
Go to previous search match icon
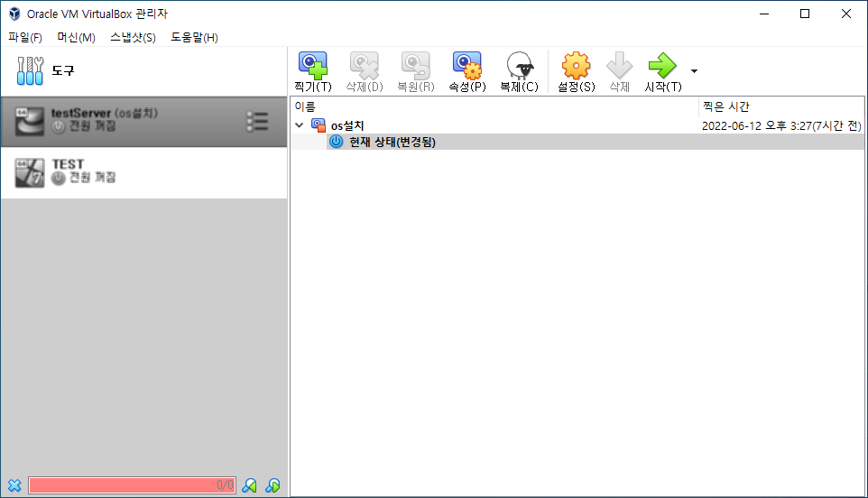[250, 485]
